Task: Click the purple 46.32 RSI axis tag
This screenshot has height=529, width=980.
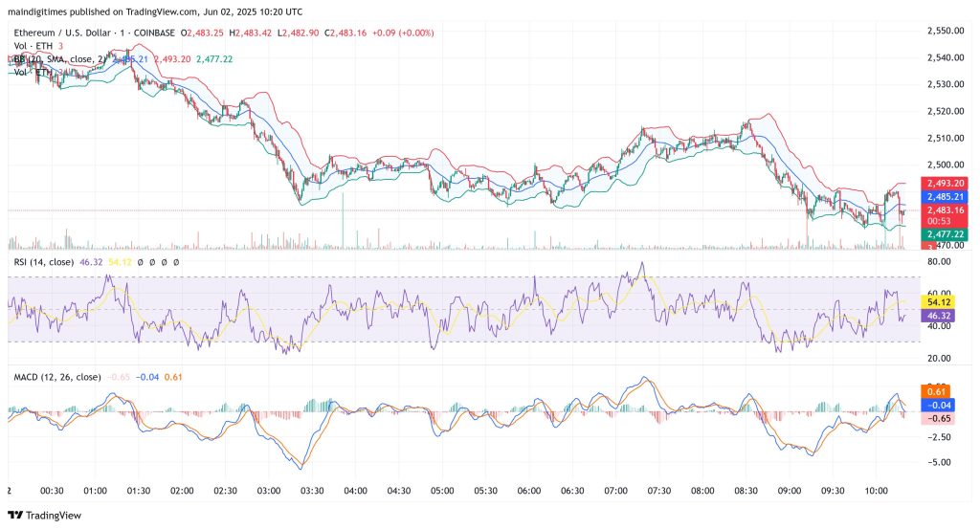Action: tap(938, 315)
